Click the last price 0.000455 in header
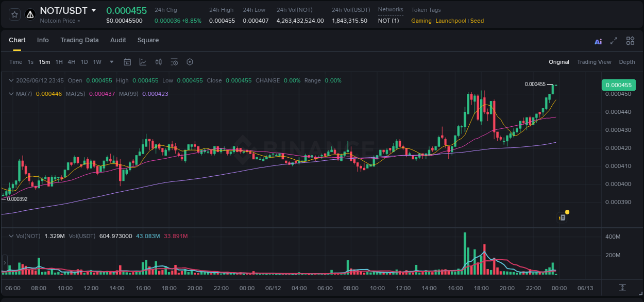This screenshot has height=302, width=644. (126, 10)
